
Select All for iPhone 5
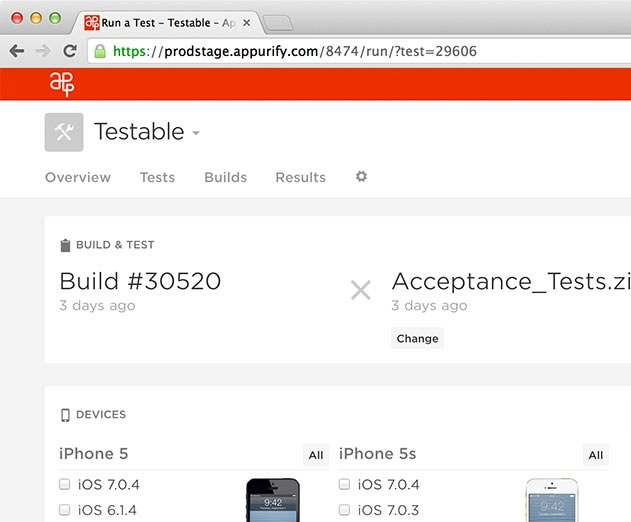316,455
